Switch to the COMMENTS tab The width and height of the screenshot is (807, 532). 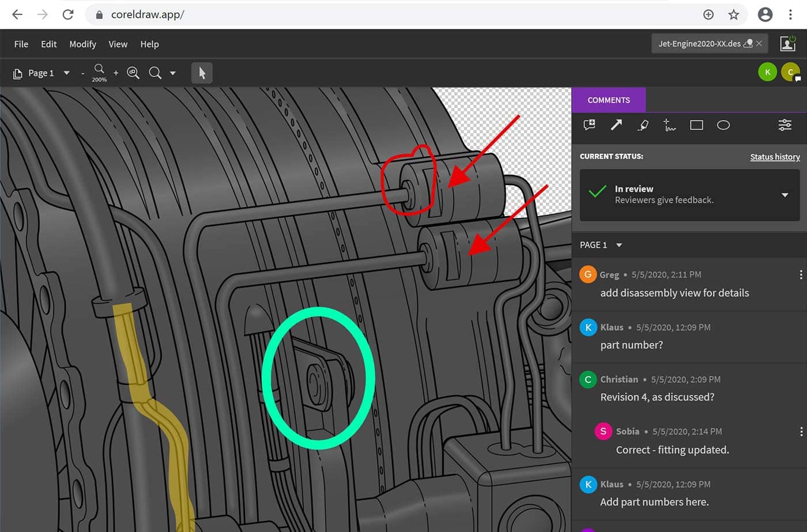click(x=608, y=100)
